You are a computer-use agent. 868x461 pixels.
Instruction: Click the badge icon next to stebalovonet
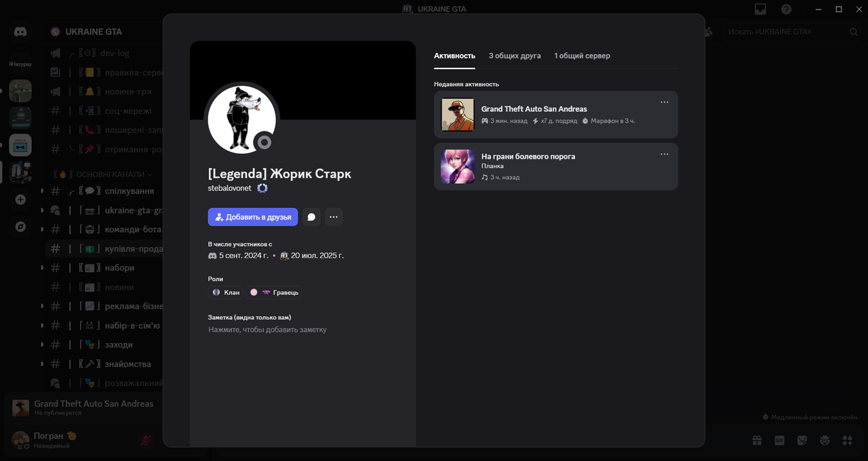pyautogui.click(x=262, y=188)
